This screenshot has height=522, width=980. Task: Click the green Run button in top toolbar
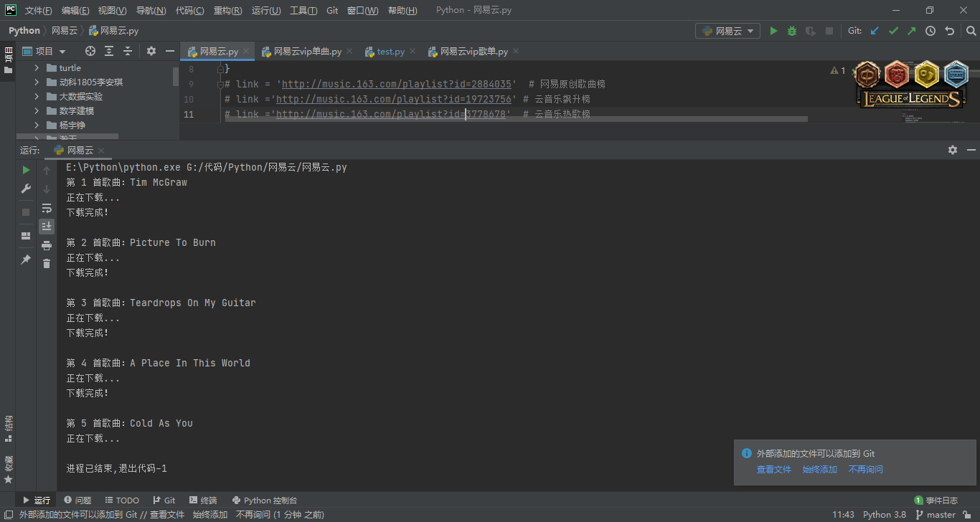pos(773,31)
